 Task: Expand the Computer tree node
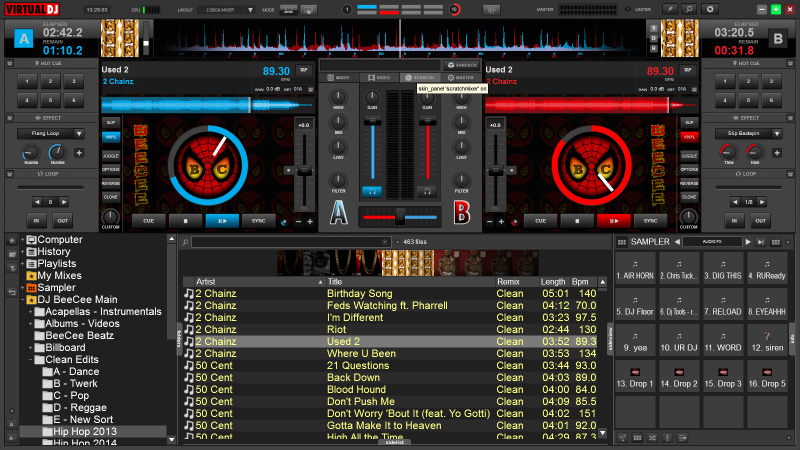coord(22,239)
